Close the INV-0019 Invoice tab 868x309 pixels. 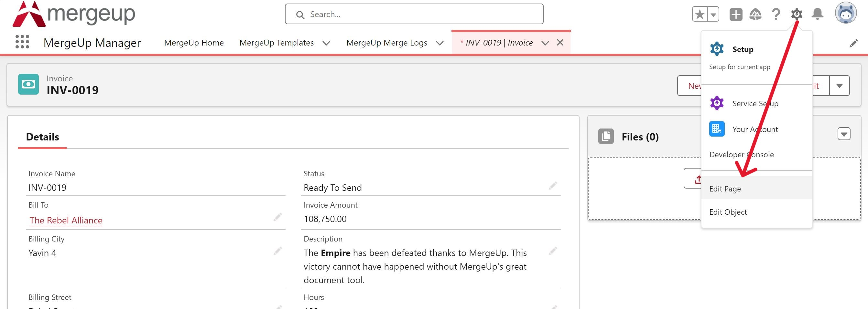click(x=560, y=42)
